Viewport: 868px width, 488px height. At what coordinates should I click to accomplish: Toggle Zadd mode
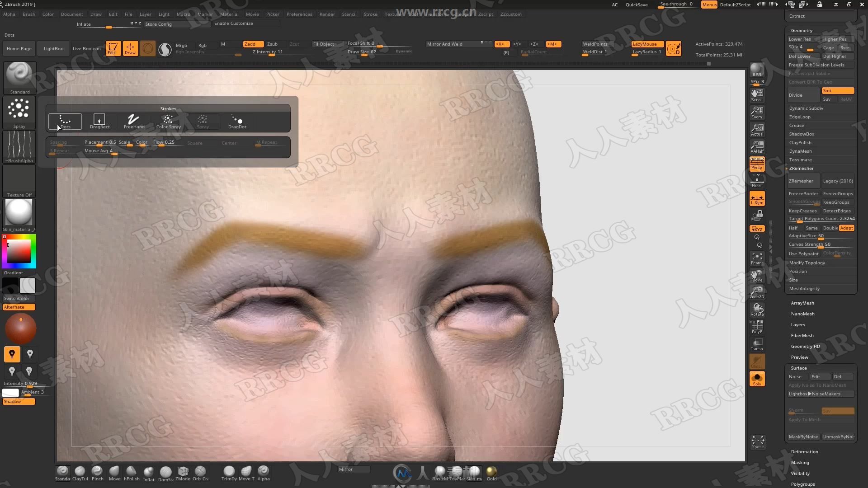pyautogui.click(x=253, y=44)
